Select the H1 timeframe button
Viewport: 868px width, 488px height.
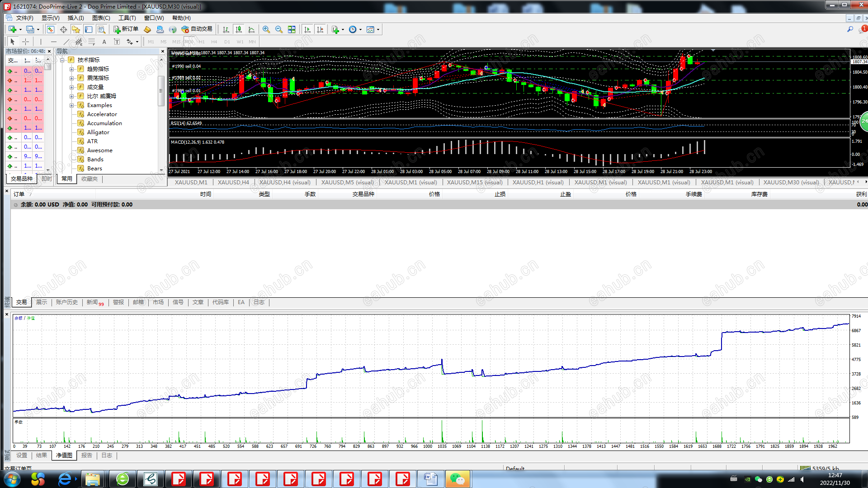click(202, 42)
